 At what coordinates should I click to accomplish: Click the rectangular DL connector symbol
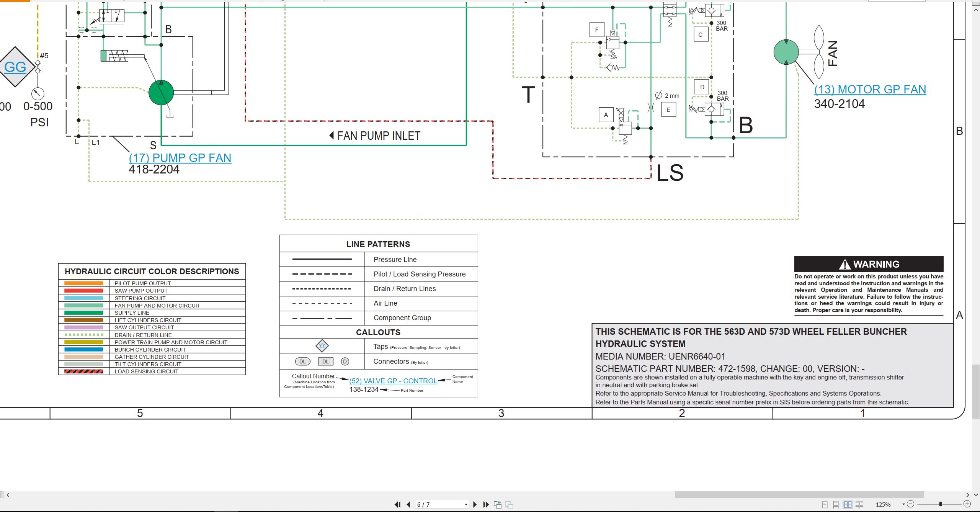325,362
